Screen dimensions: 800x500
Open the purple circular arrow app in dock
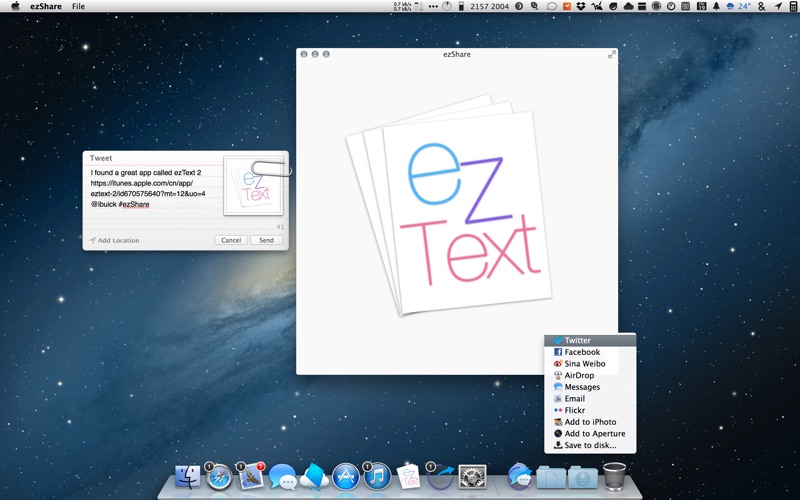click(x=440, y=477)
